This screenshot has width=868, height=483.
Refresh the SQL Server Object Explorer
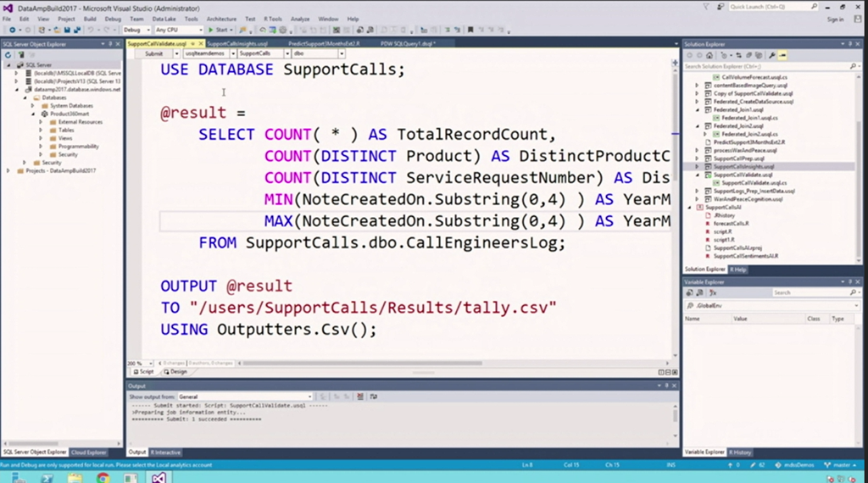pos(8,55)
